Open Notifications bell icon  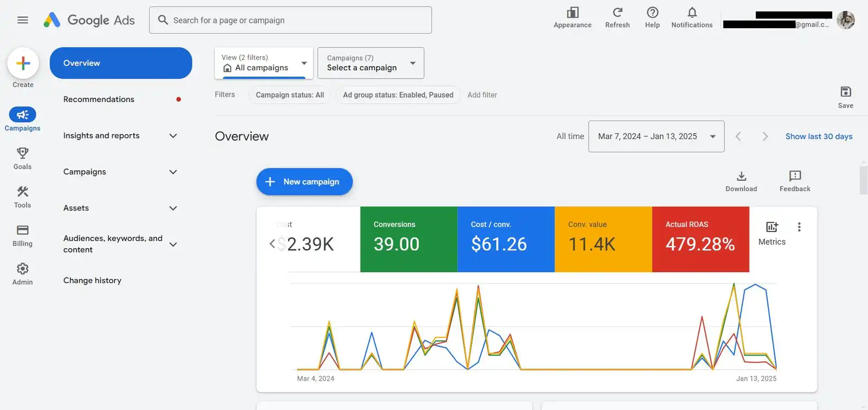click(x=692, y=12)
